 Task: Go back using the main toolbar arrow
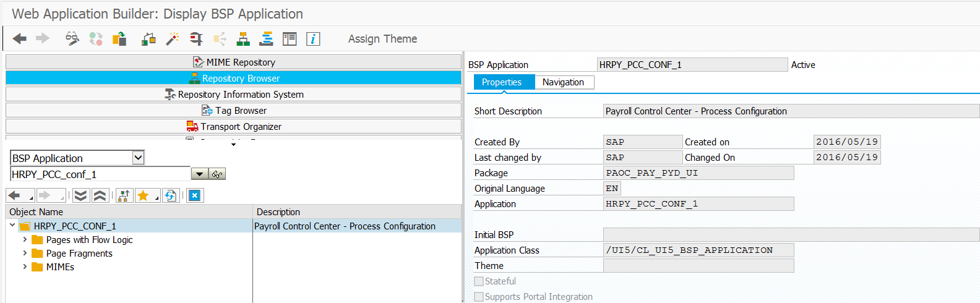coord(20,39)
